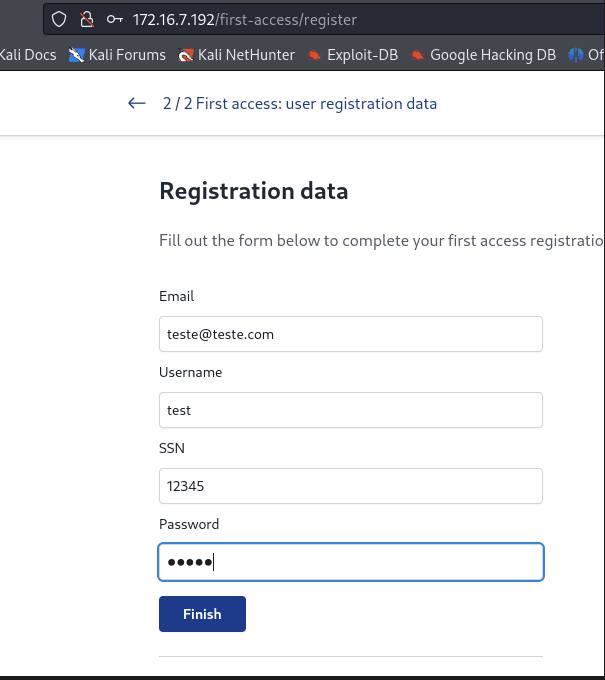
Task: Click the tracking protection shield icon
Action: pos(59,19)
